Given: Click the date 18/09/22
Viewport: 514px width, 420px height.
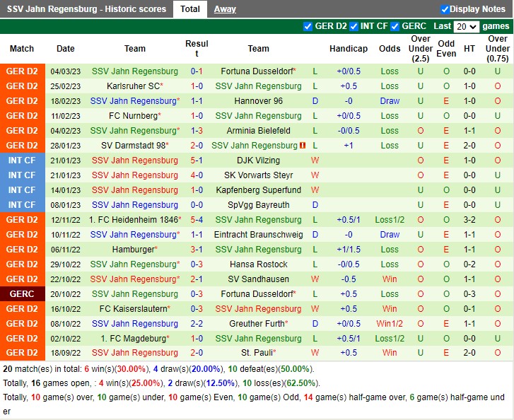Looking at the screenshot, I should coord(66,353).
